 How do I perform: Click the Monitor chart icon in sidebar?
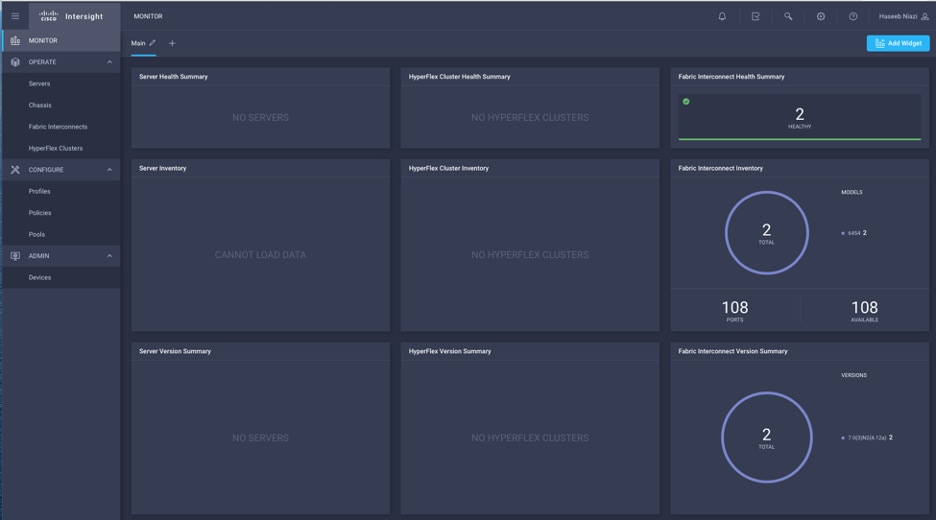click(16, 41)
